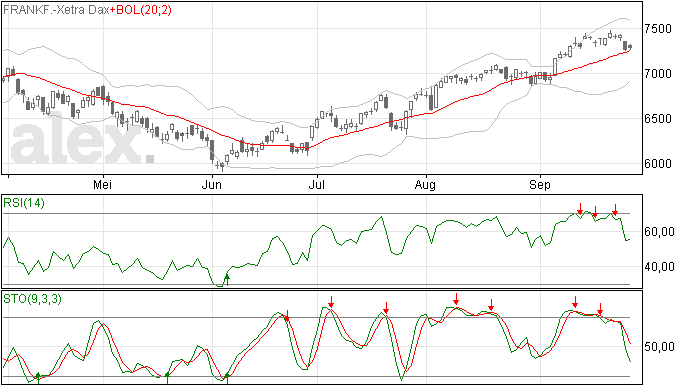Click the STO(9,3,3) indicator label

pos(32,299)
